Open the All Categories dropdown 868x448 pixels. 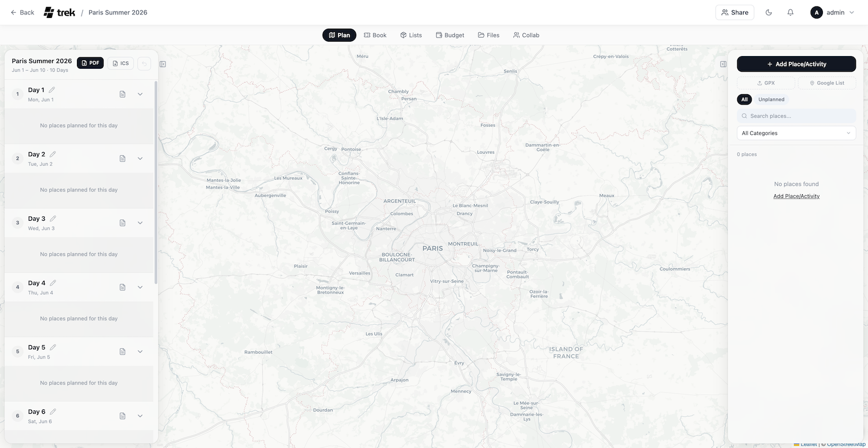tap(796, 133)
